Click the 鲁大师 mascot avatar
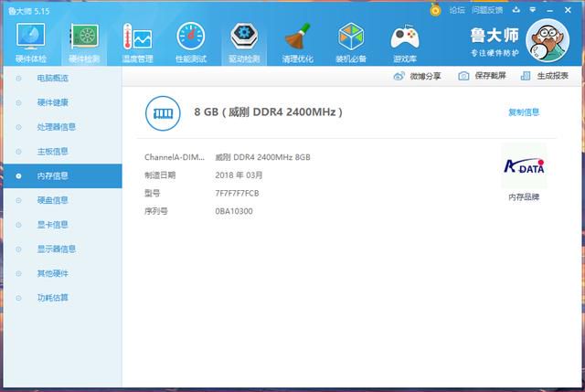This screenshot has height=392, width=585. [x=548, y=40]
